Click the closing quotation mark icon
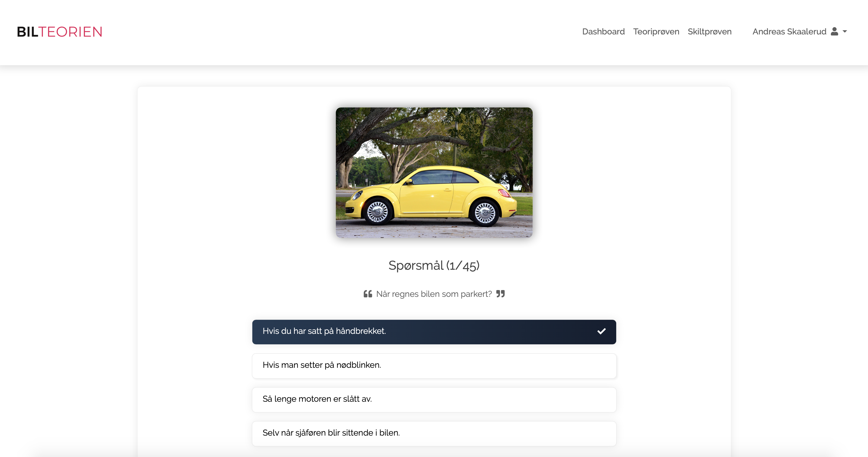Viewport: 868px width, 457px height. 500,294
